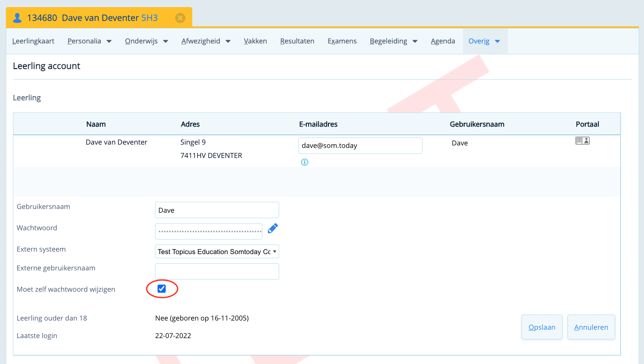This screenshot has height=364, width=644.
Task: Click the Leerling account heading
Action: click(x=46, y=66)
